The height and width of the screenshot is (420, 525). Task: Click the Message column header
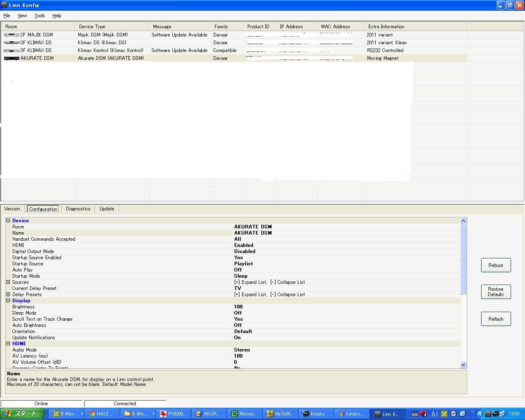180,27
